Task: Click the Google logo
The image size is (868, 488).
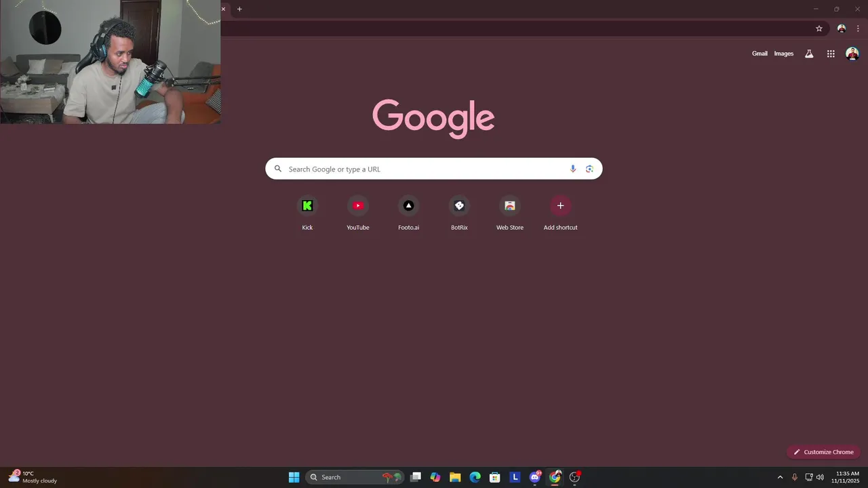Action: point(433,119)
